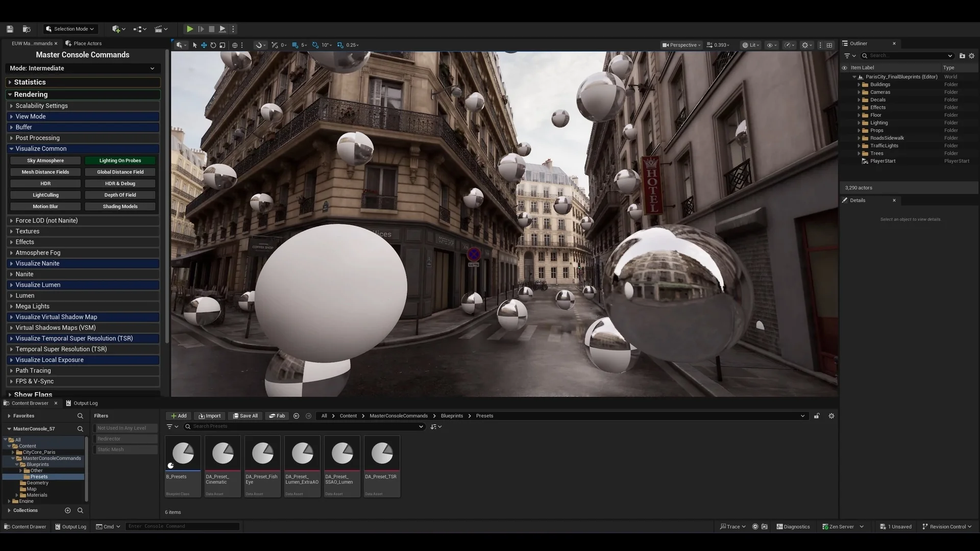Image resolution: width=980 pixels, height=551 pixels.
Task: Toggle the Lighting On Probes visualization
Action: pyautogui.click(x=120, y=161)
